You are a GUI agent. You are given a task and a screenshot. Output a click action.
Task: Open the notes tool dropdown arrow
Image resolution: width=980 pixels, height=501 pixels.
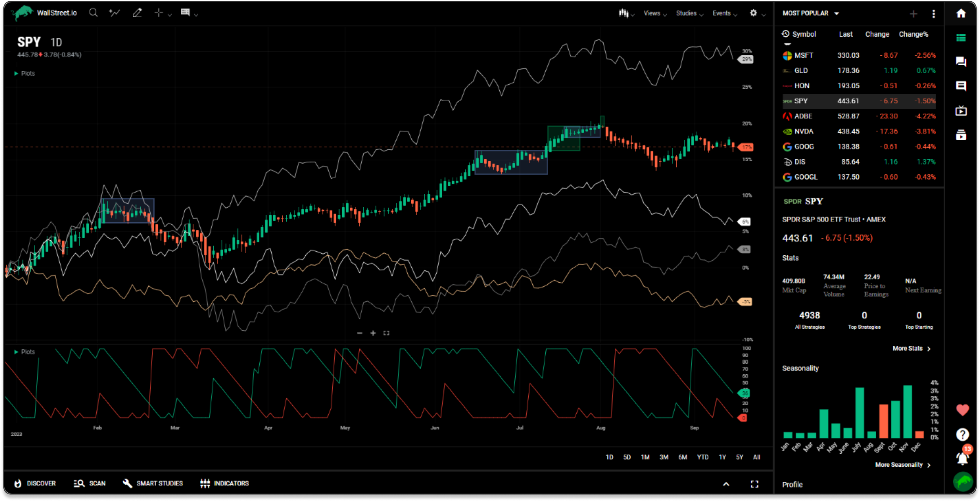point(196,15)
